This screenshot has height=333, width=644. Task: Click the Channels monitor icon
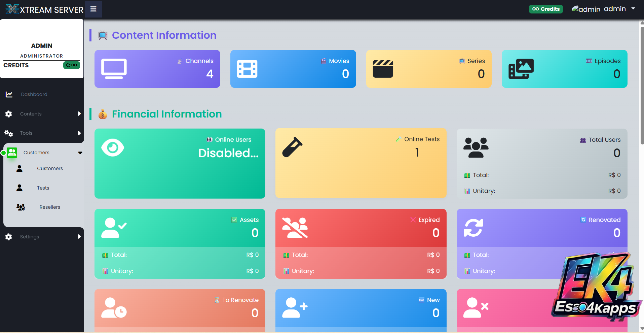tap(114, 69)
